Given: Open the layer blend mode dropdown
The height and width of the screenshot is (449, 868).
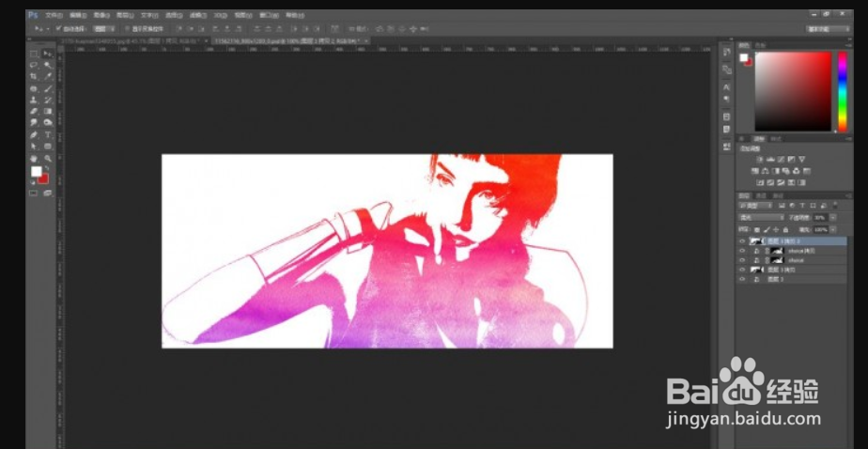Looking at the screenshot, I should (x=762, y=218).
